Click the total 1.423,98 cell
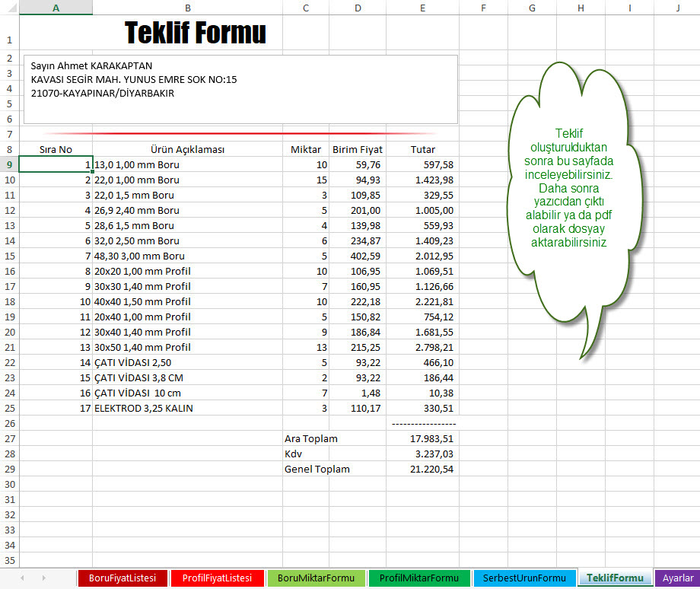 point(423,180)
